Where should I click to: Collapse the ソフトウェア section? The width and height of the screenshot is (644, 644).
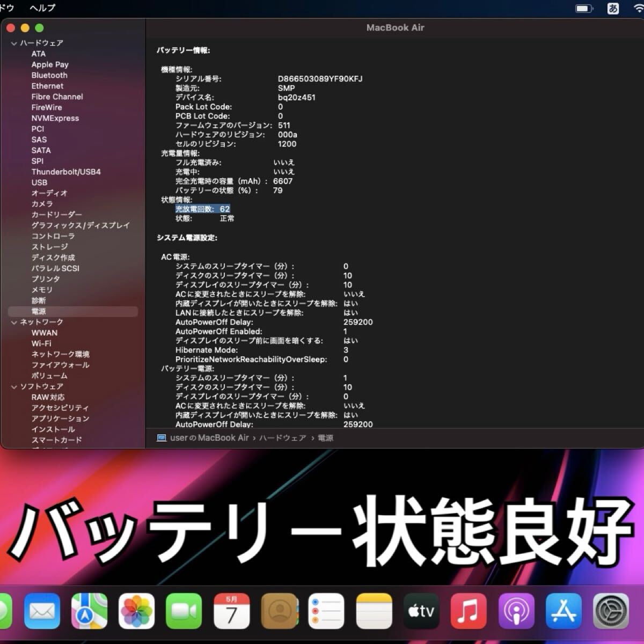pos(14,386)
